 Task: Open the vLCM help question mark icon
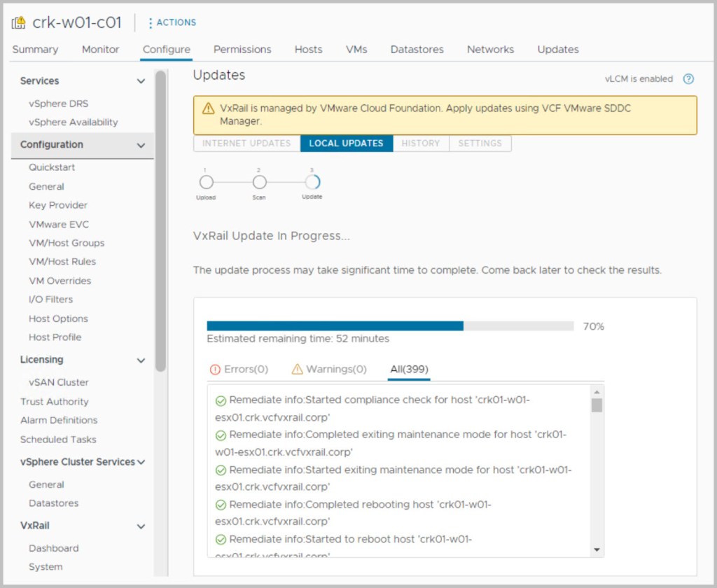[688, 79]
